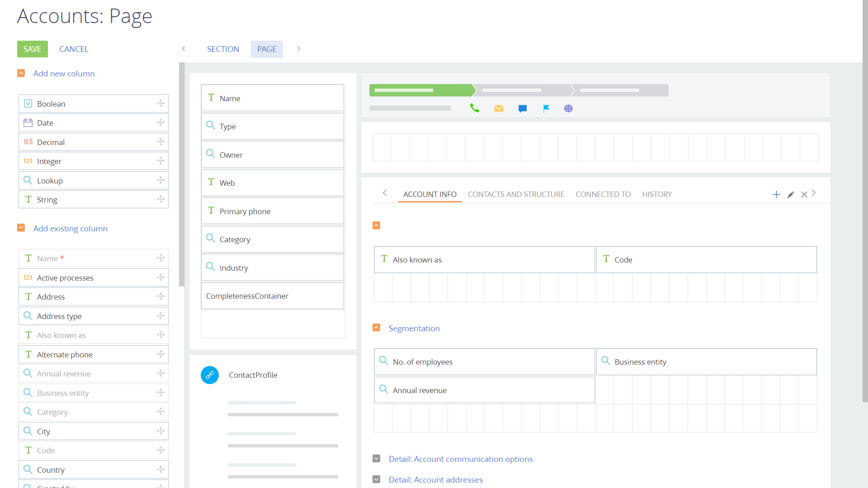This screenshot has width=868, height=488.
Task: Click the chat message icon
Action: point(523,108)
